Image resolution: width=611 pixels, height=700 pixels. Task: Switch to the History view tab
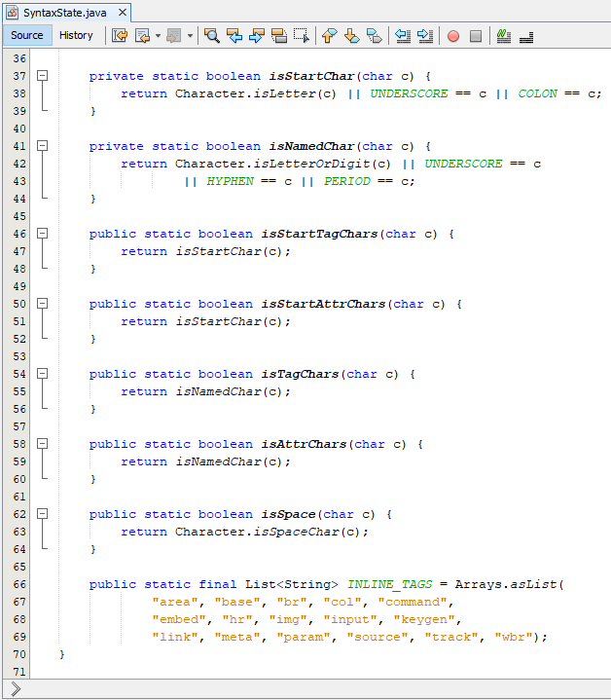pos(76,35)
